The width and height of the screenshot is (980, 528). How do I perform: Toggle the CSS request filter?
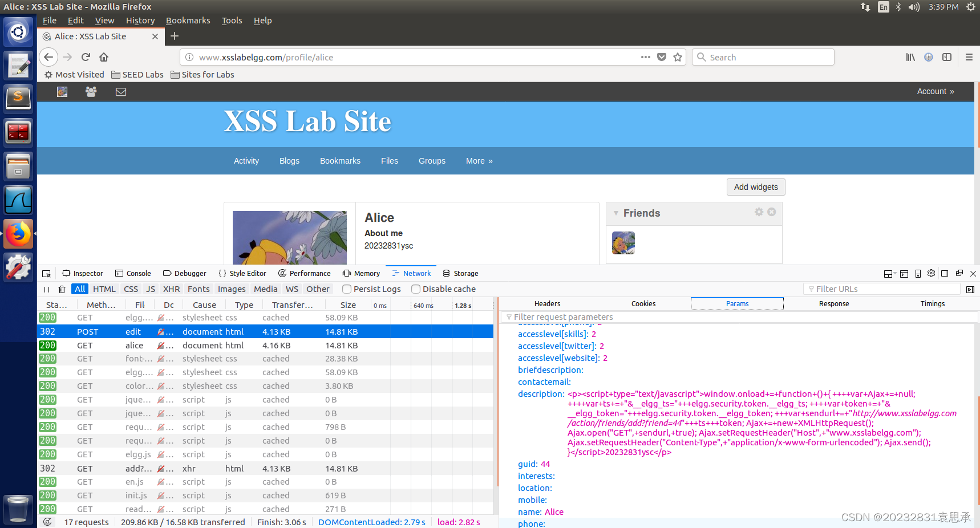pyautogui.click(x=131, y=289)
